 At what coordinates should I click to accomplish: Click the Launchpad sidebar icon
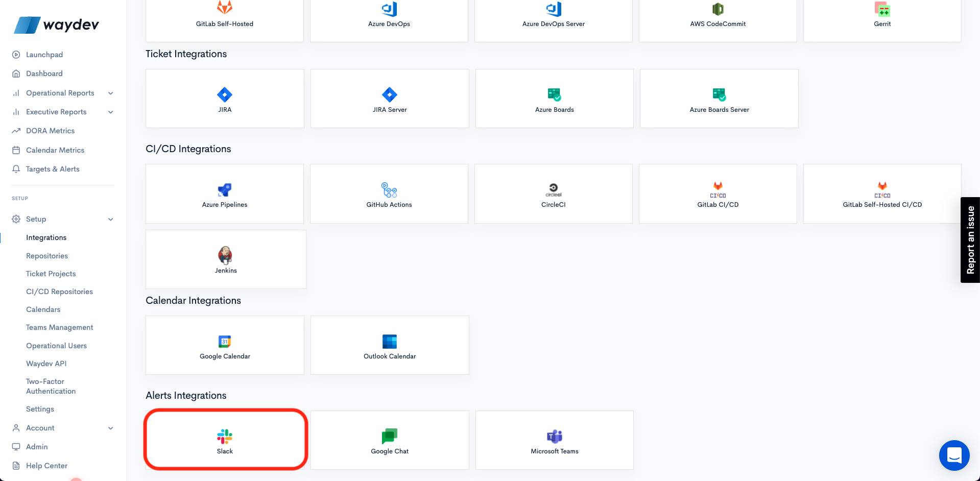click(x=16, y=55)
